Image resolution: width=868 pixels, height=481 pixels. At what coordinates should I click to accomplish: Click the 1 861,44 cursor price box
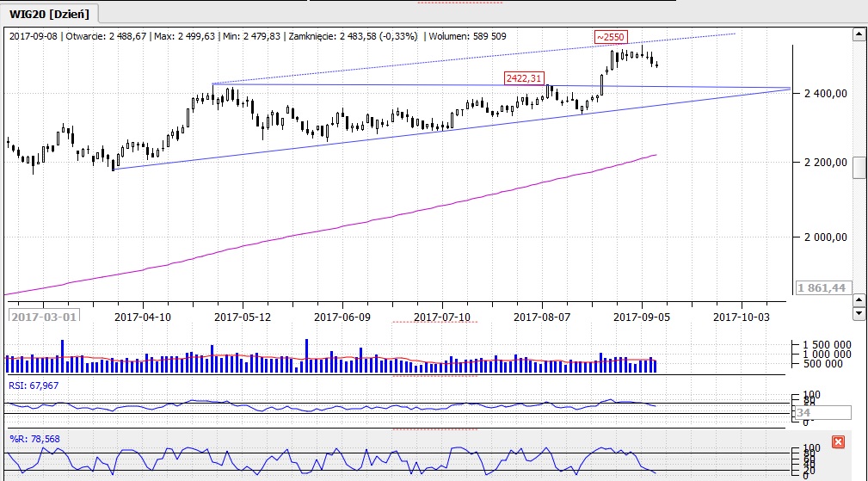point(822,287)
